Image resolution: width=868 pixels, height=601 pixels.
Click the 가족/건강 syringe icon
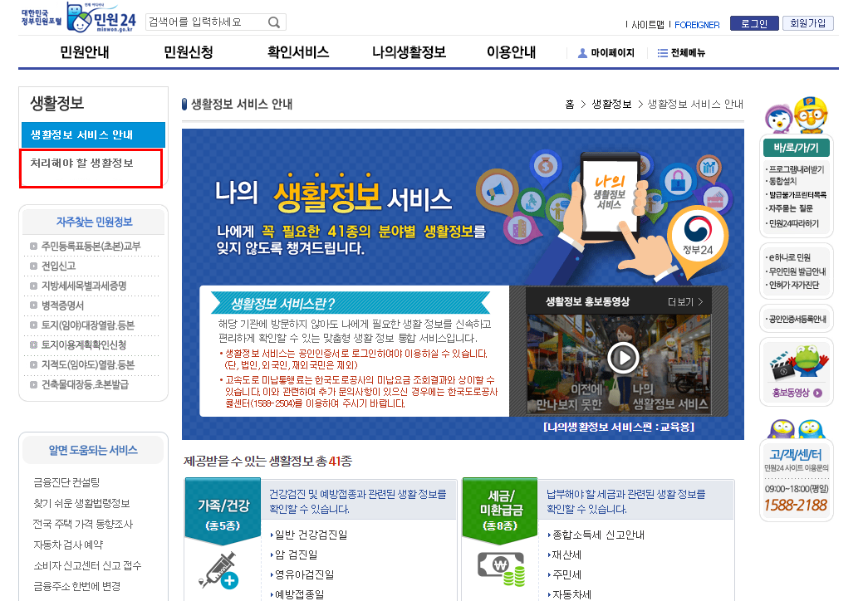click(x=218, y=570)
